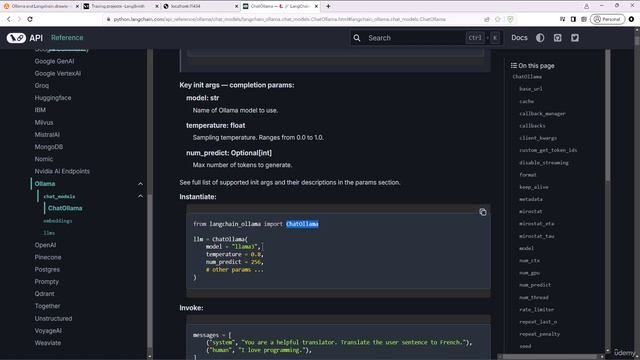
Task: Jump to num_predict in On this page
Action: click(x=535, y=285)
